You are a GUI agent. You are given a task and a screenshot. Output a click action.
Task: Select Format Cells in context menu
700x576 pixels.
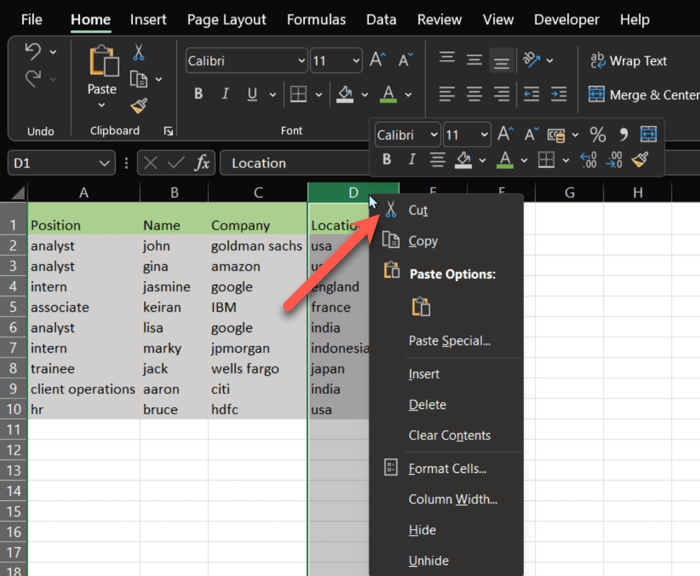pos(447,468)
